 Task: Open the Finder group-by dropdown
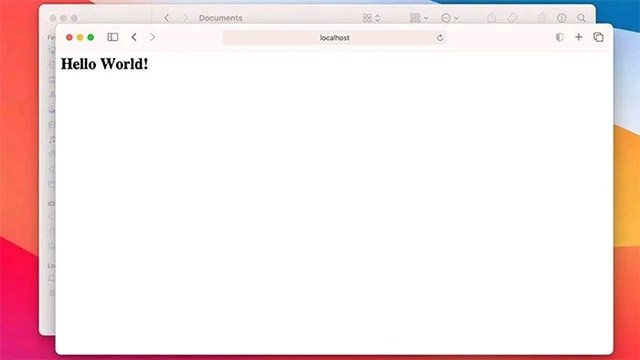pos(419,18)
